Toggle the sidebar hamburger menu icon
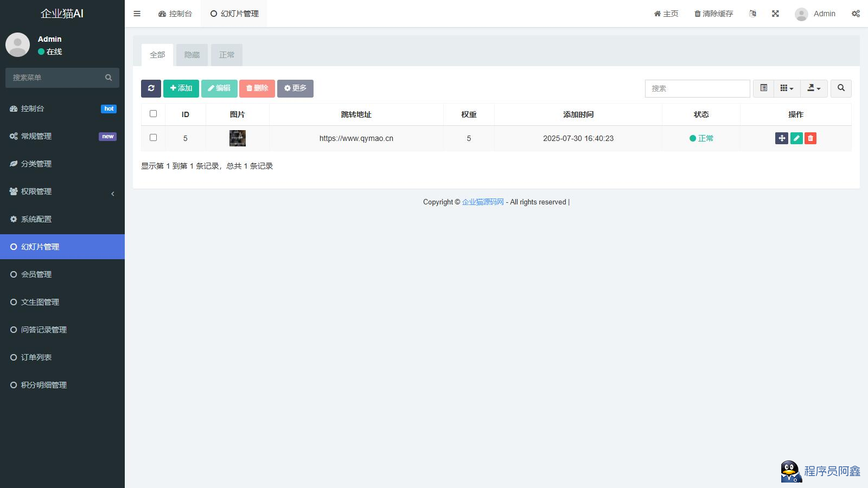 [137, 14]
